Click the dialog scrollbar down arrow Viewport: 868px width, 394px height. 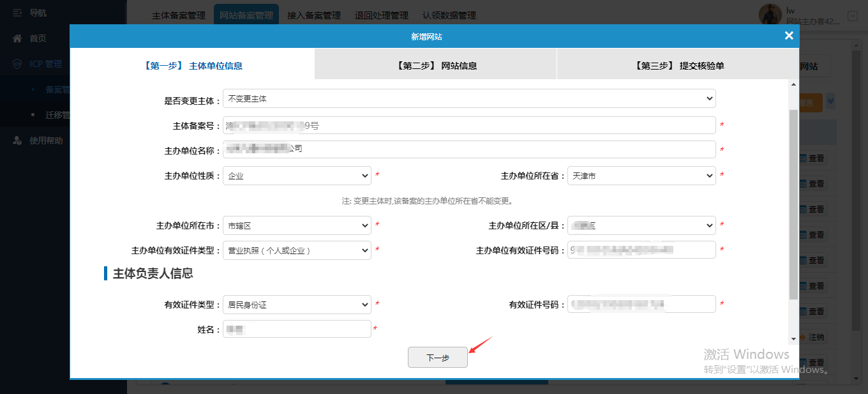tap(793, 338)
